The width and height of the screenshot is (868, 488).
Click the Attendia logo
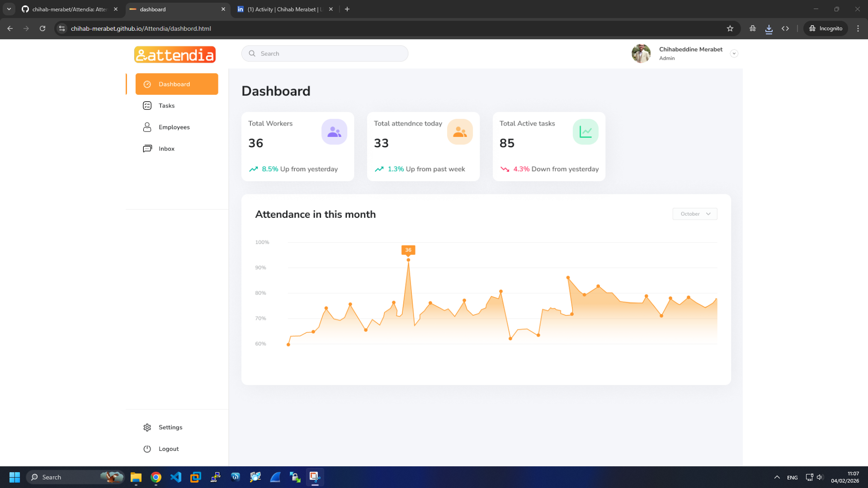pos(175,54)
